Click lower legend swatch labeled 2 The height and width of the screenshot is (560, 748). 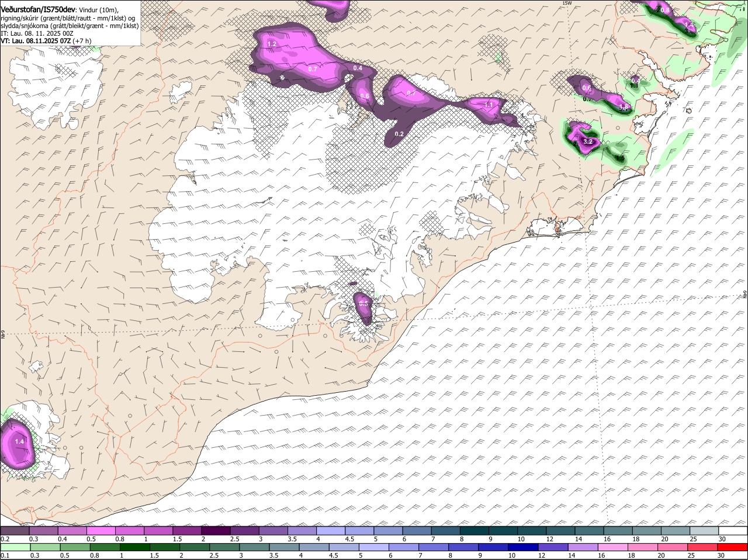pyautogui.click(x=195, y=548)
